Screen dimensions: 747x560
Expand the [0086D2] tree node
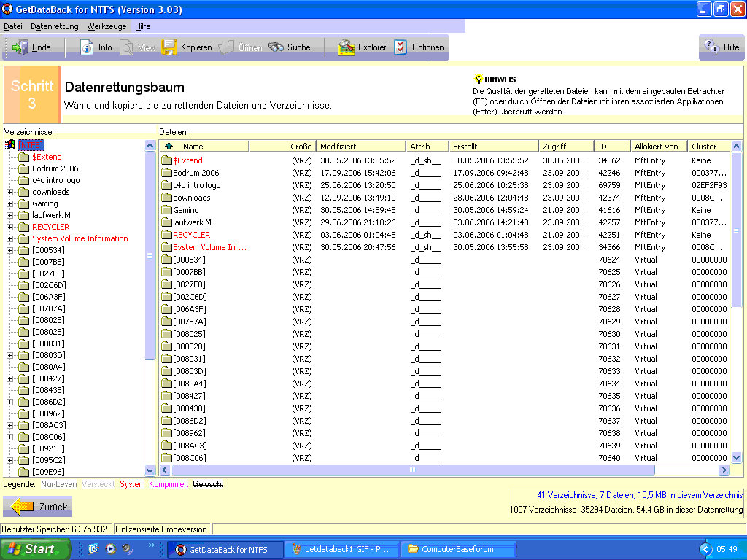(9, 402)
